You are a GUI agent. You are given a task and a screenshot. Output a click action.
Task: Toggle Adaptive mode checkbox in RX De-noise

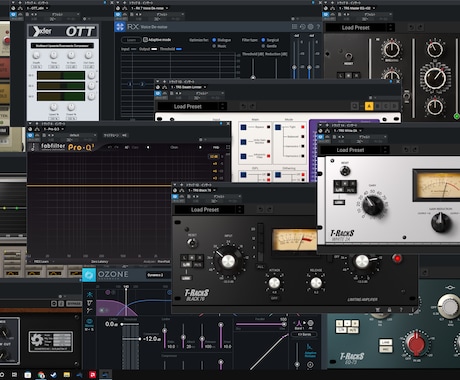coord(145,40)
